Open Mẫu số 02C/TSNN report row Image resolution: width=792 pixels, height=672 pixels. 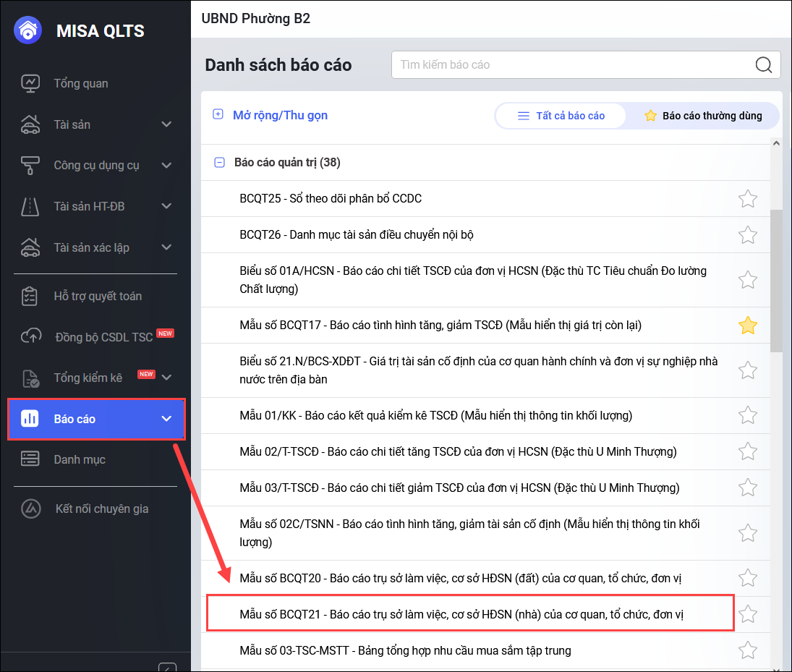[469, 533]
